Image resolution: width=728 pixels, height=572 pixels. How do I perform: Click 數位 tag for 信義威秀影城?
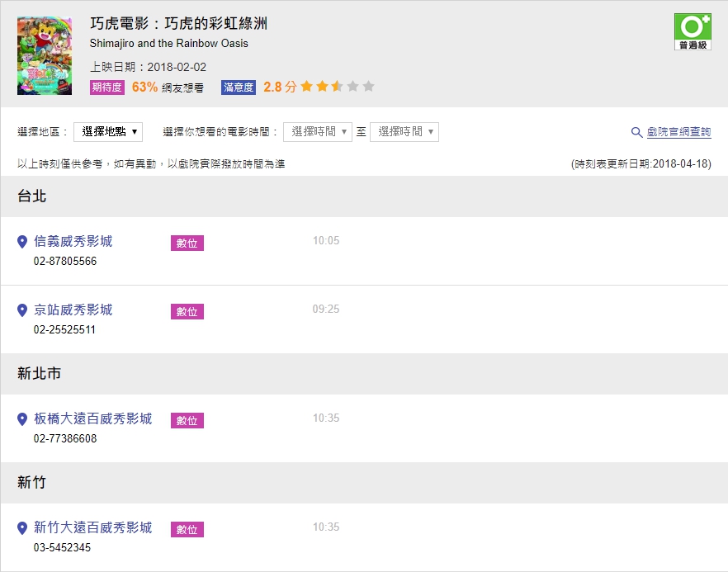pos(187,243)
